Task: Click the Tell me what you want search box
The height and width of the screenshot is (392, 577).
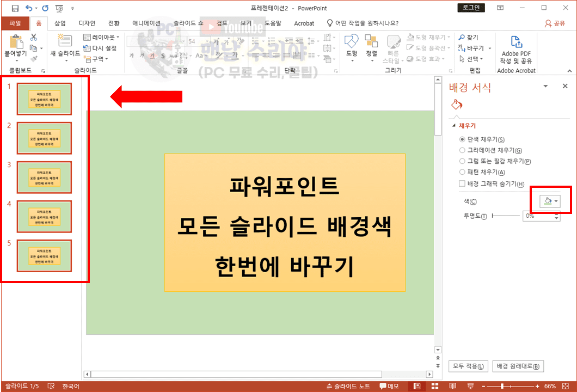Action: pyautogui.click(x=363, y=23)
